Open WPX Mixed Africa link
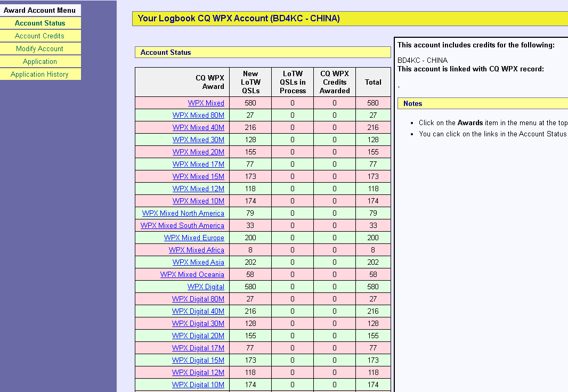This screenshot has height=392, width=568. (x=197, y=250)
